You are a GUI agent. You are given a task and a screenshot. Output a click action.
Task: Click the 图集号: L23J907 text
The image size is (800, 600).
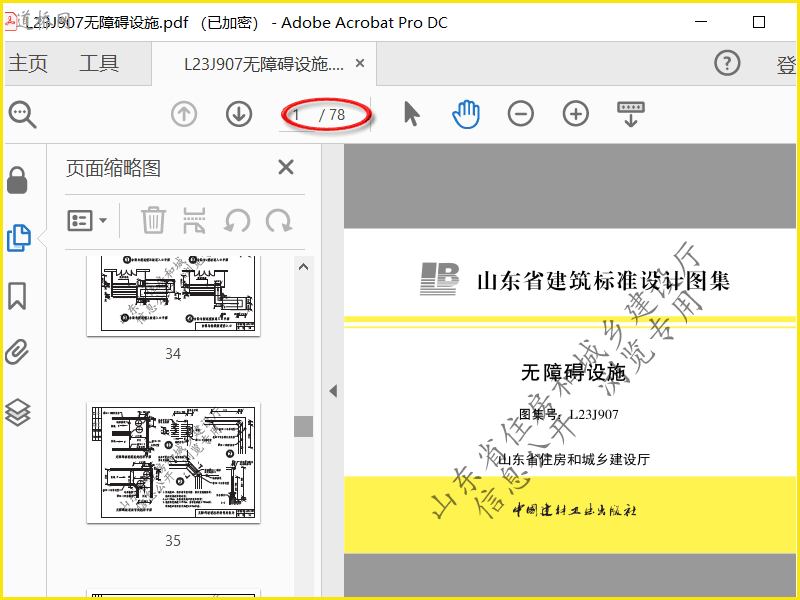click(568, 414)
